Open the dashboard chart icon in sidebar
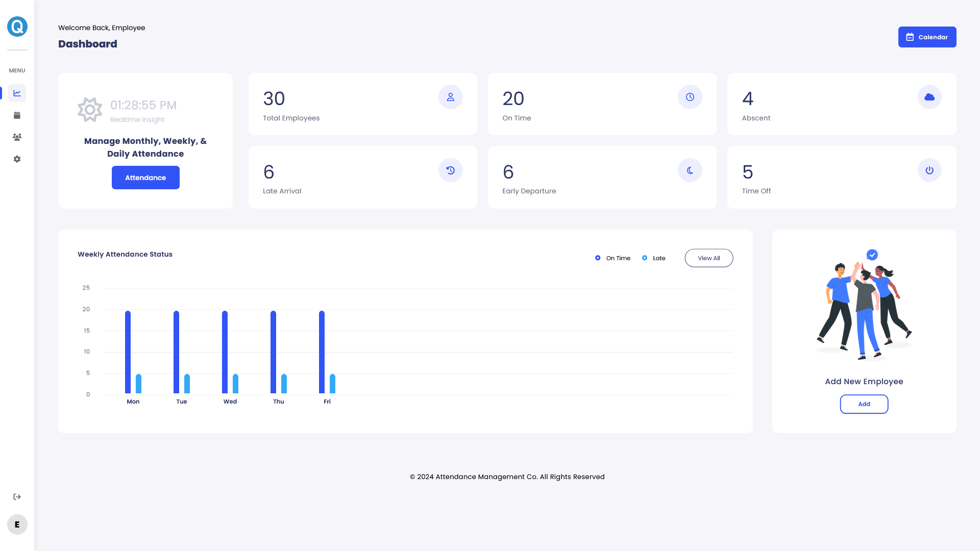Screen dimensions: 980x551 pyautogui.click(x=17, y=93)
